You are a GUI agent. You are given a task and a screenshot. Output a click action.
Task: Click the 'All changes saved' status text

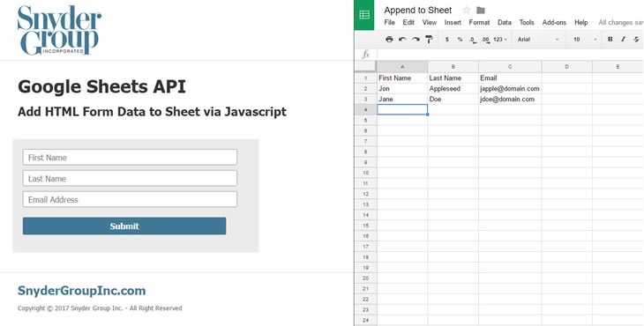point(620,23)
